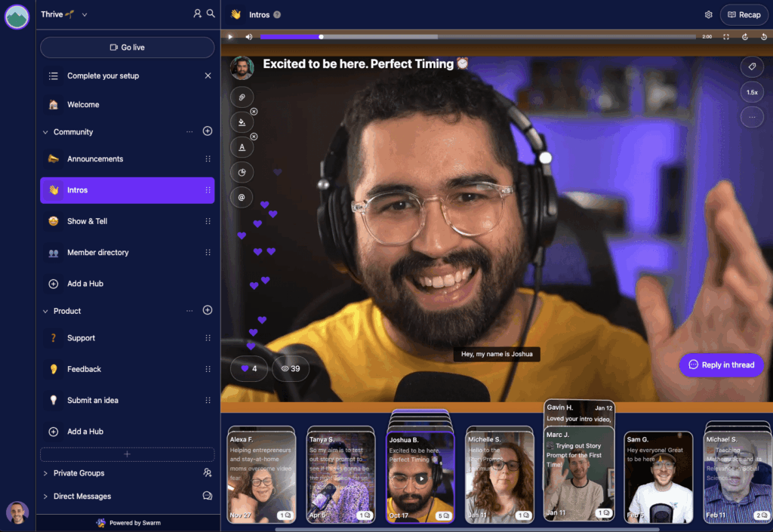773x532 pixels.
Task: Click the invite member icon in sidebar header
Action: tap(197, 14)
